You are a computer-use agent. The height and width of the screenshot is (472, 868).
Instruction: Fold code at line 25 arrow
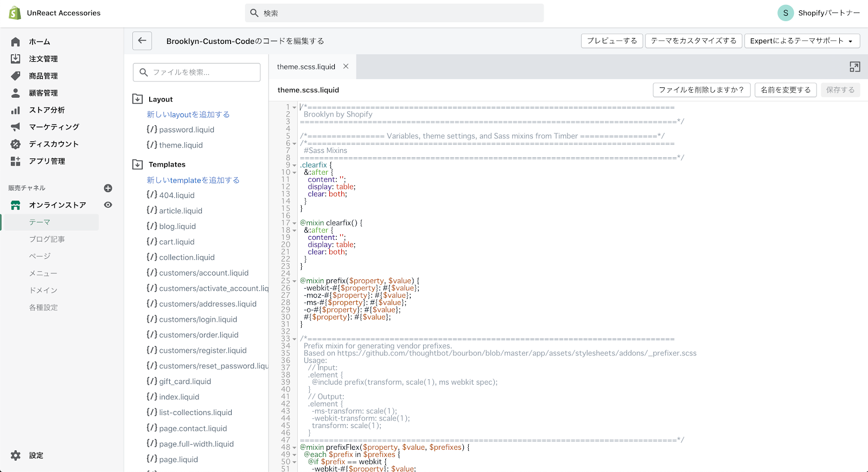(x=295, y=281)
